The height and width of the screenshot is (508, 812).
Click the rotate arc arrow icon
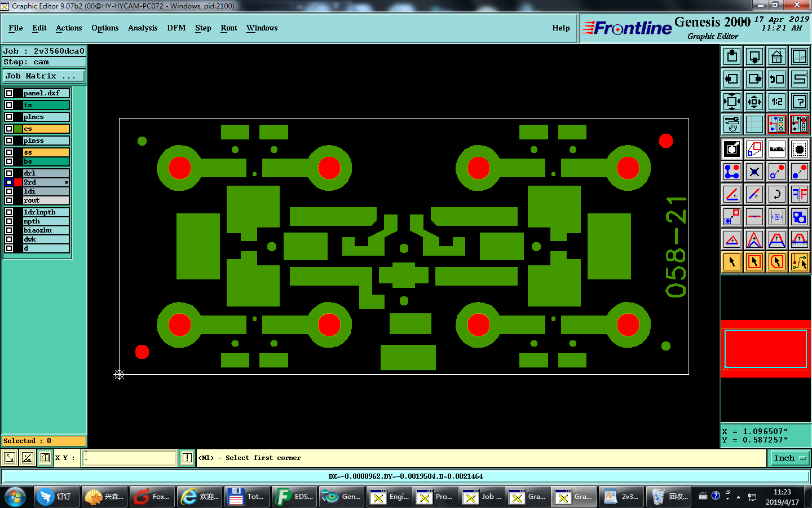click(x=777, y=194)
